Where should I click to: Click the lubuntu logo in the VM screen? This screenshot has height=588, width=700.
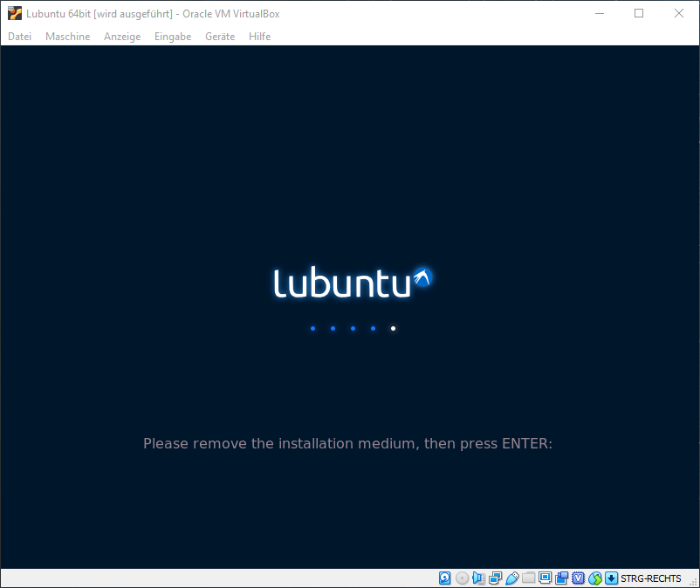[353, 283]
